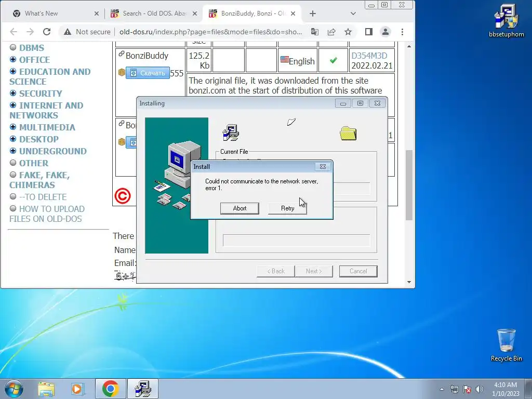This screenshot has width=532, height=399.
Task: Open the DBMS category link
Action: [x=32, y=48]
